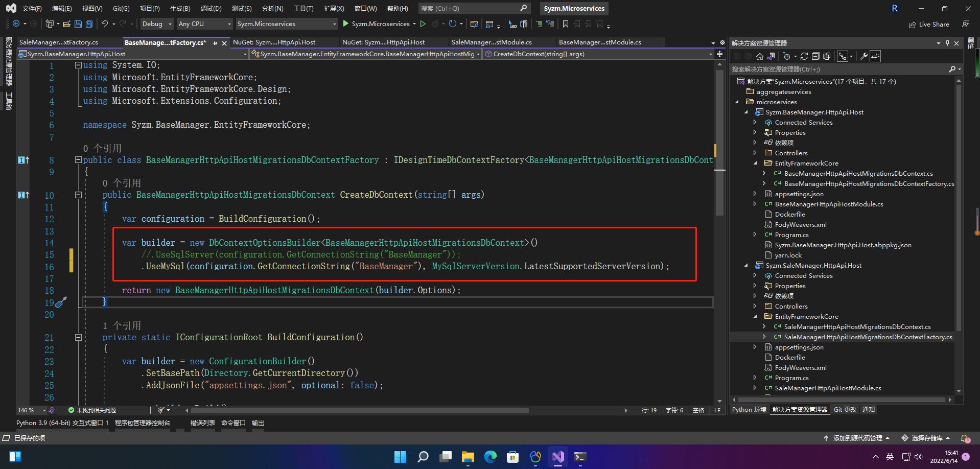Select SaleManagerHttpApiHostMigrationsDbContextFactory.cs in Solution Explorer
This screenshot has height=469, width=980.
click(x=868, y=337)
